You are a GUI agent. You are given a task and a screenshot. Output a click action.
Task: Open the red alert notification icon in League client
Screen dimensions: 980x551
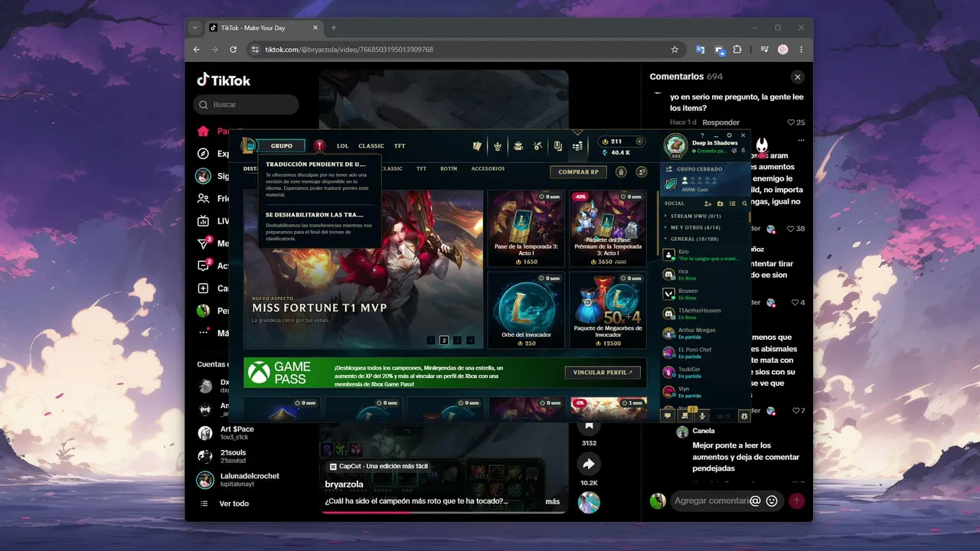(x=320, y=146)
